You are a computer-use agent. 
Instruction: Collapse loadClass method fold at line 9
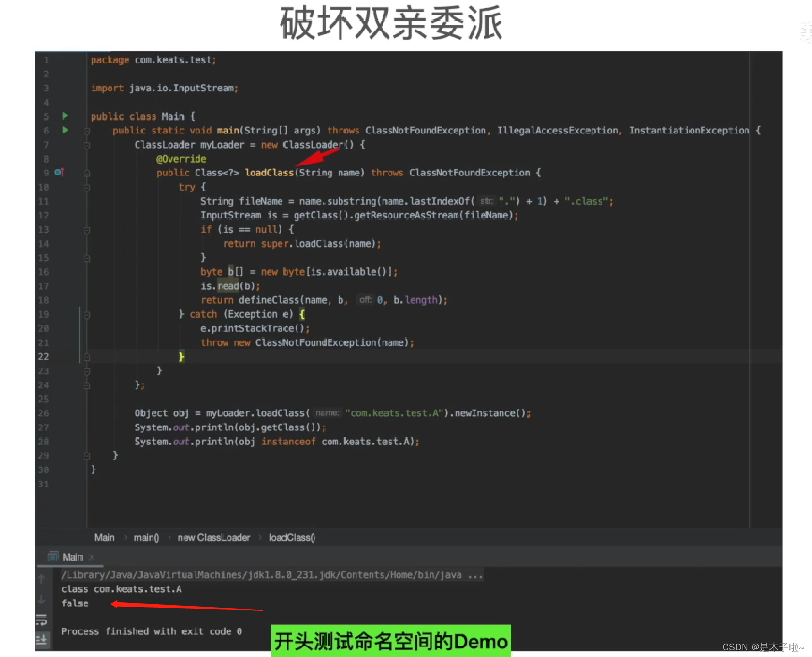click(x=87, y=173)
